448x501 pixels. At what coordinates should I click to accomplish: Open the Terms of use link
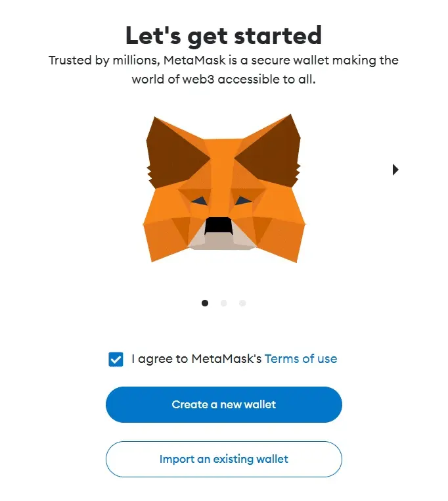tap(301, 359)
